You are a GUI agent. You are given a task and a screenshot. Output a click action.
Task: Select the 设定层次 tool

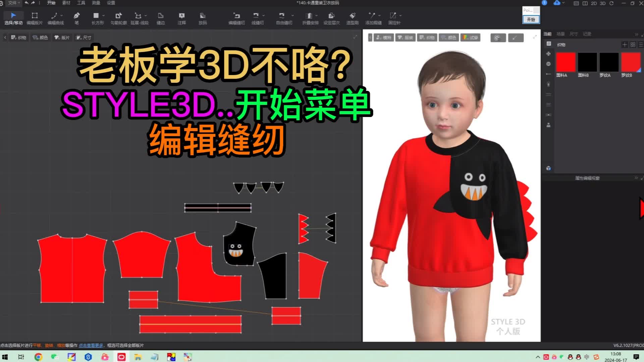(331, 18)
